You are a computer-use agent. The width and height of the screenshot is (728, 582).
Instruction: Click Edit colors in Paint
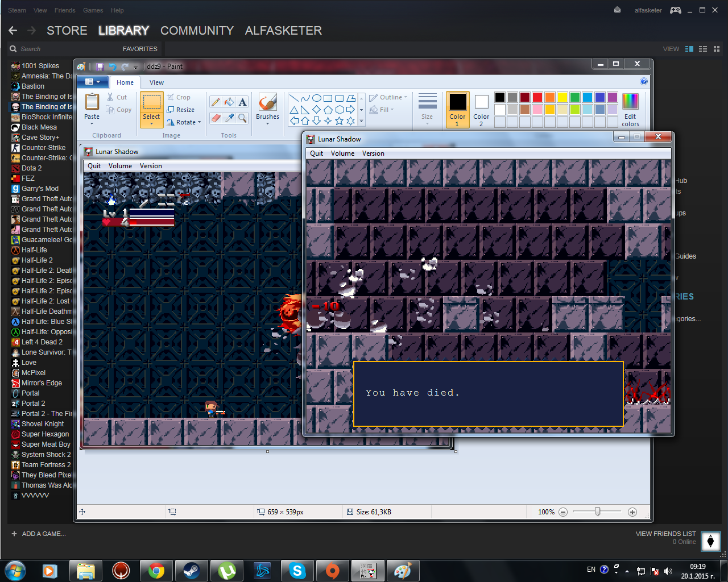[630, 110]
